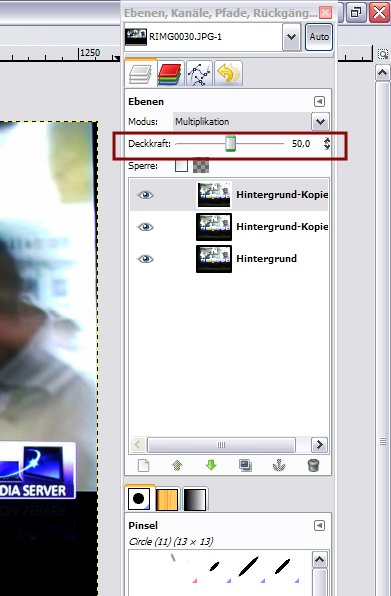
Task: Hide the top Hintergrund-Kopie layer
Action: (146, 195)
